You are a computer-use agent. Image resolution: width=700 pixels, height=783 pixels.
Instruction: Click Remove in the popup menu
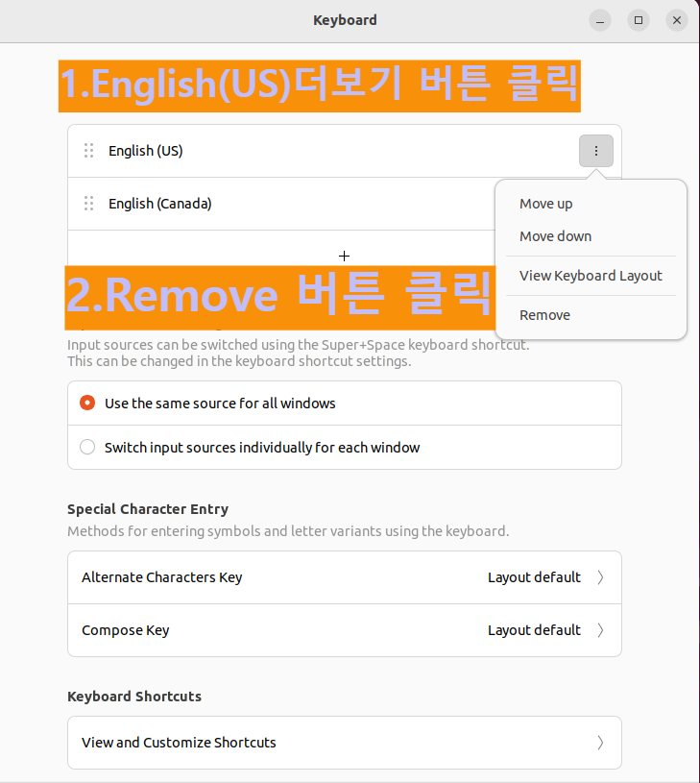544,315
